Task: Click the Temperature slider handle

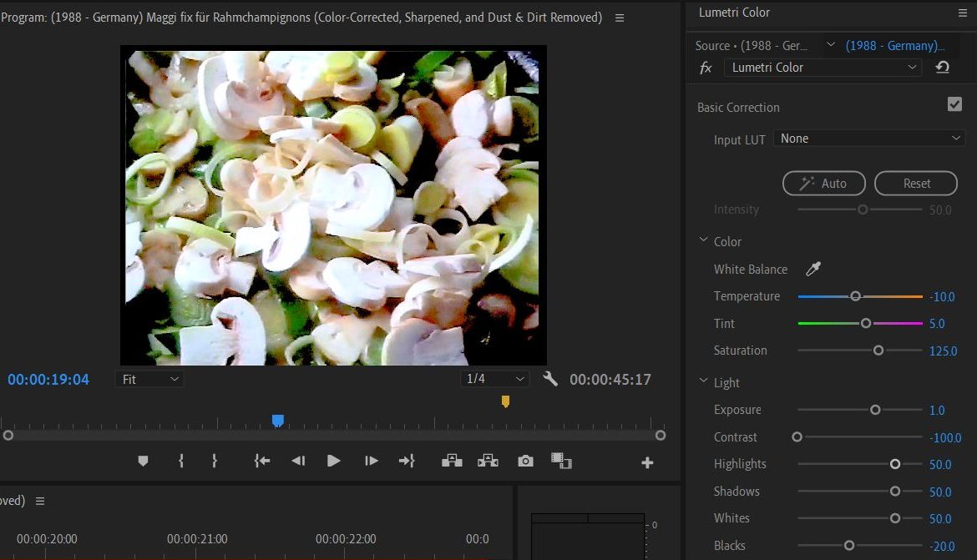Action: coord(855,296)
